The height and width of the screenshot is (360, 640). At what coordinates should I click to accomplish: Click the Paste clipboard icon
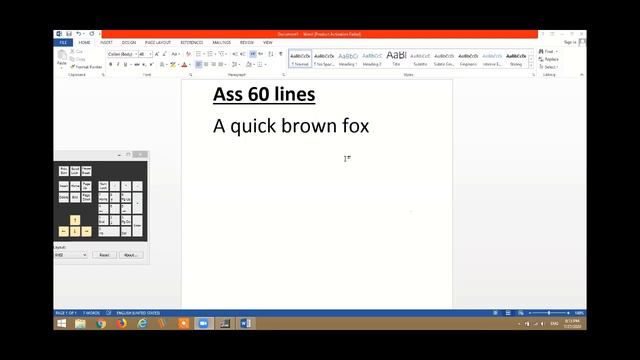point(62,55)
